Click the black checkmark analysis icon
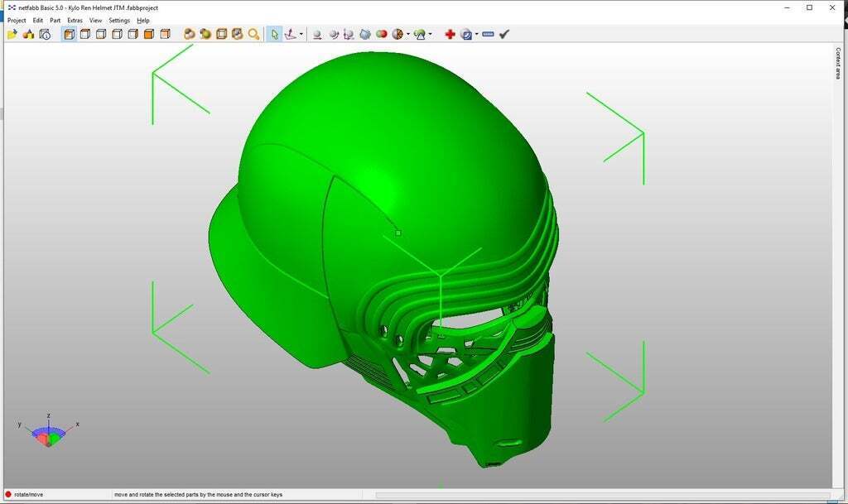 coord(504,34)
